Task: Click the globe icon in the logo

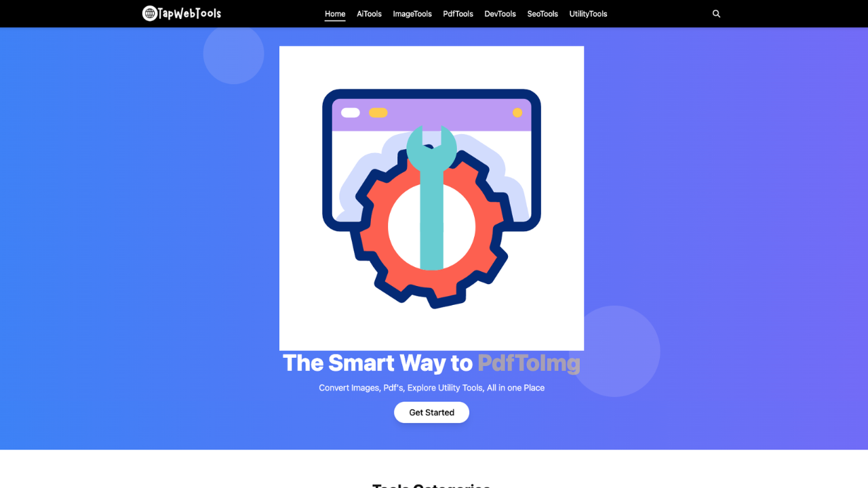Action: [x=150, y=13]
